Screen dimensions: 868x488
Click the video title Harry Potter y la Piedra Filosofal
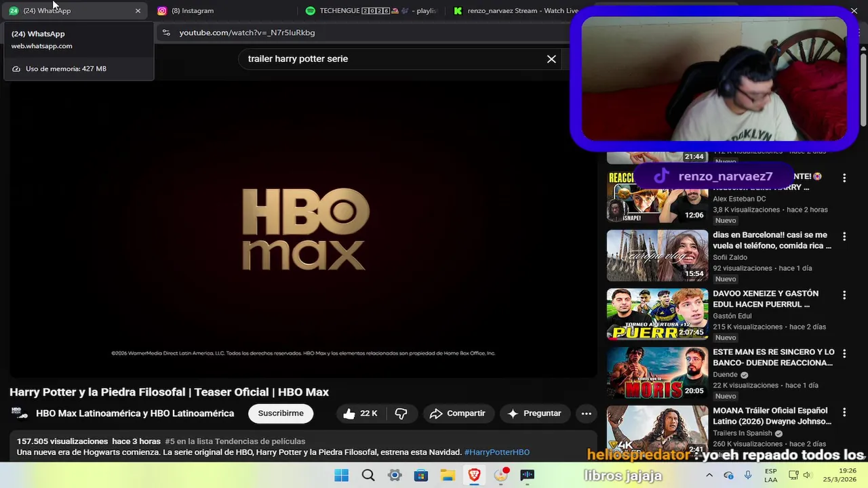170,392
